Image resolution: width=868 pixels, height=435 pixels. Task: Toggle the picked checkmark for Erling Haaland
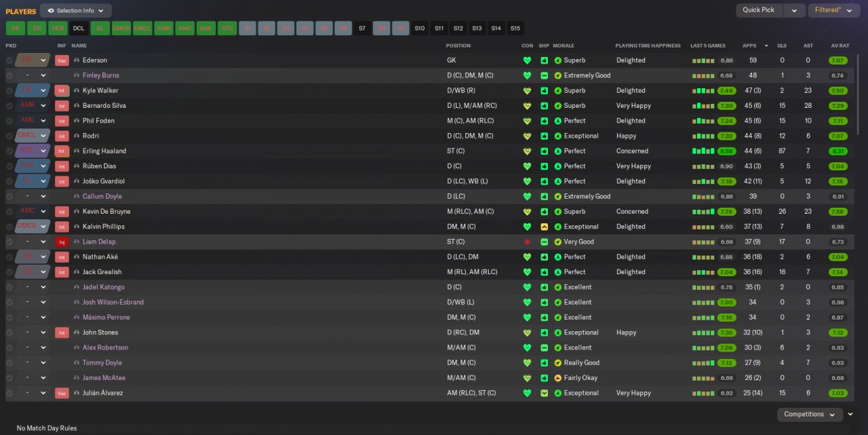click(x=9, y=151)
